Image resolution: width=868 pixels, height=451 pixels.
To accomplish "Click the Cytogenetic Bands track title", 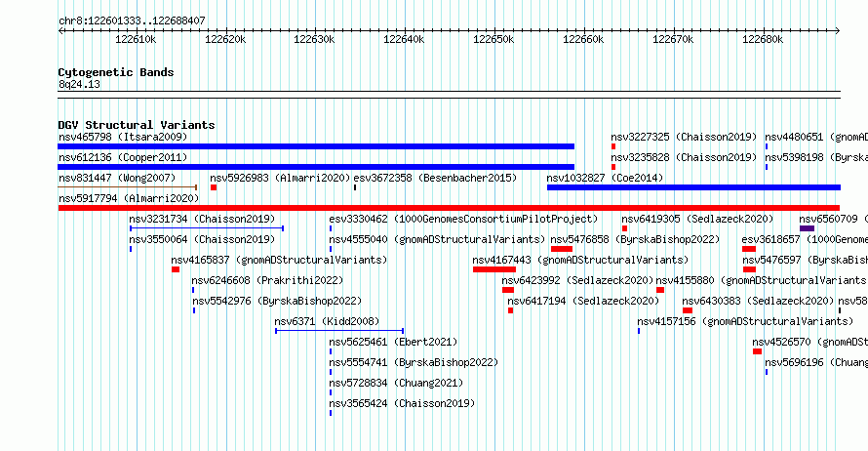I will click(x=116, y=72).
